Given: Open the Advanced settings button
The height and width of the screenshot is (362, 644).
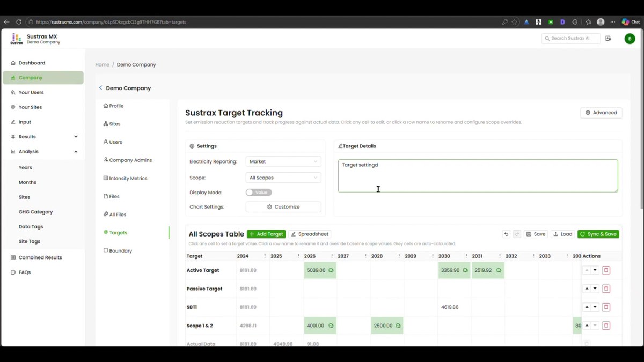Looking at the screenshot, I should [601, 113].
